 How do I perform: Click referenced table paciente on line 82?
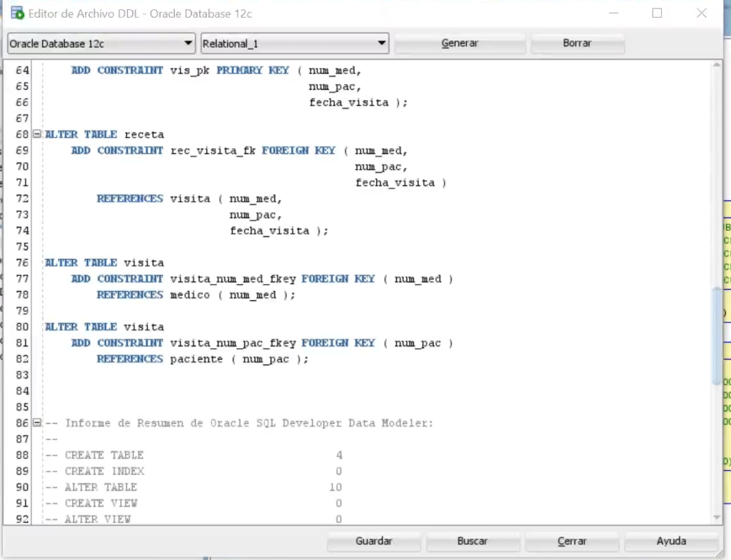(196, 360)
